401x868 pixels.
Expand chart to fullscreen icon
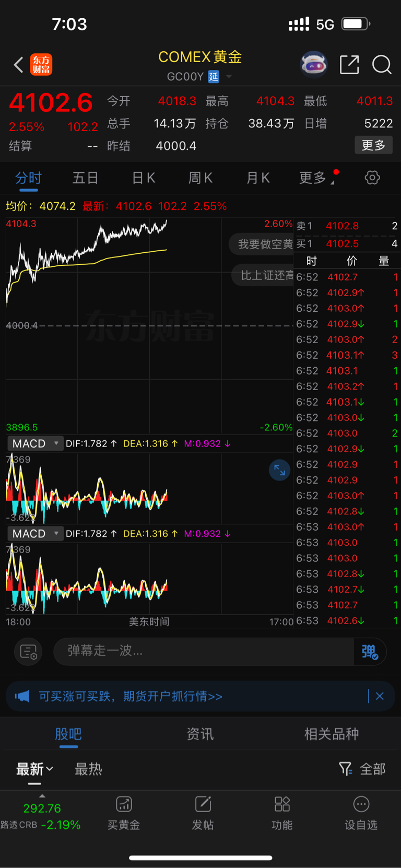pyautogui.click(x=279, y=470)
